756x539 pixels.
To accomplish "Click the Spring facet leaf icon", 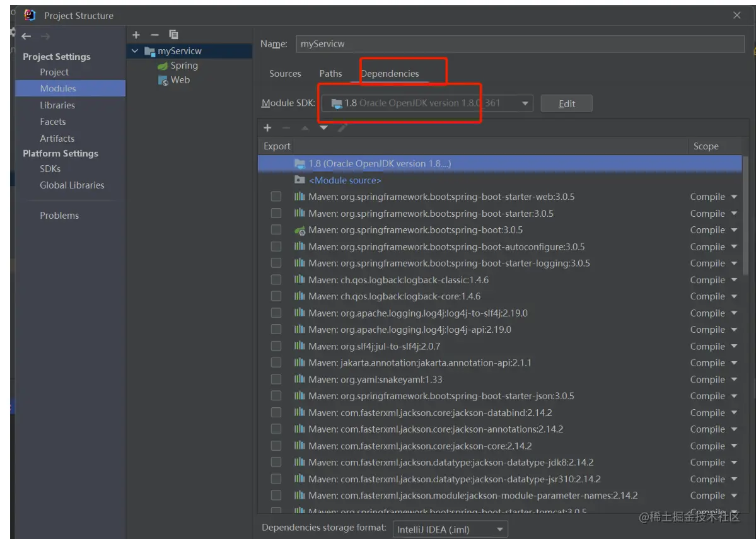I will pos(163,66).
